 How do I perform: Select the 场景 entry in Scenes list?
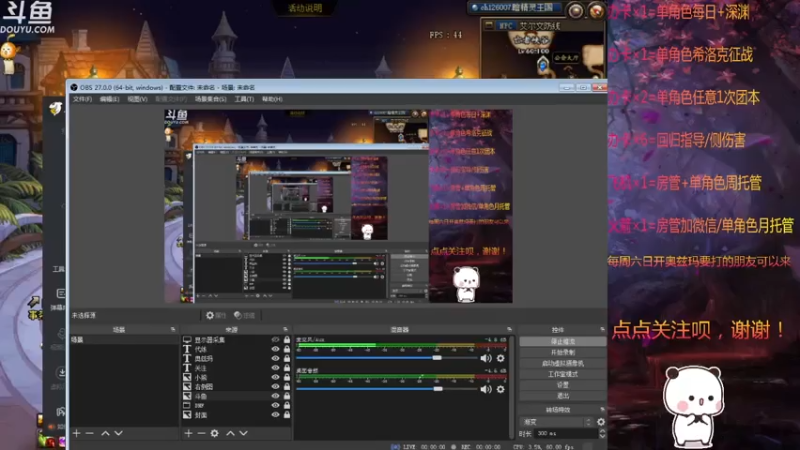(124, 340)
